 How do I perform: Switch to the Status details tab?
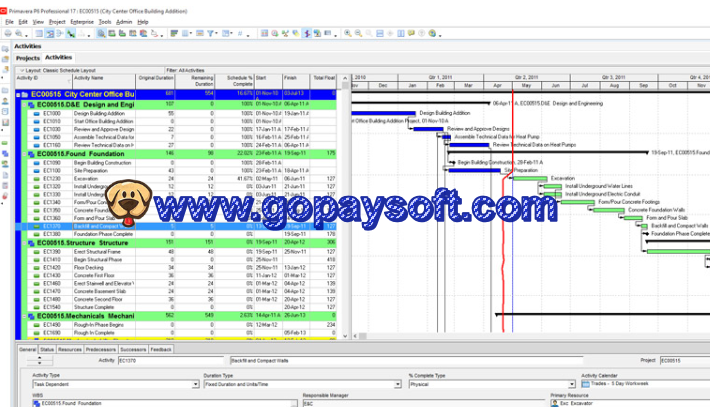(x=47, y=350)
